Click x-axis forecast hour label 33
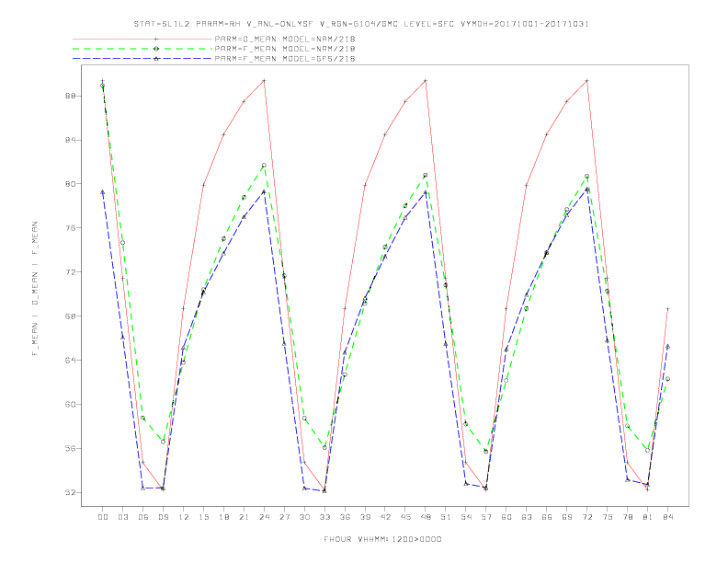Screen dimensions: 728x563 coord(324,517)
